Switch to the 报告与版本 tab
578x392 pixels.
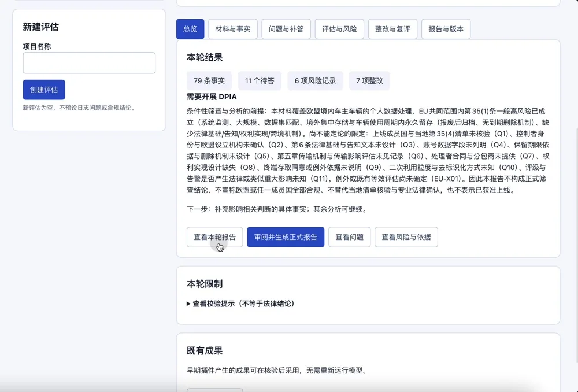446,29
